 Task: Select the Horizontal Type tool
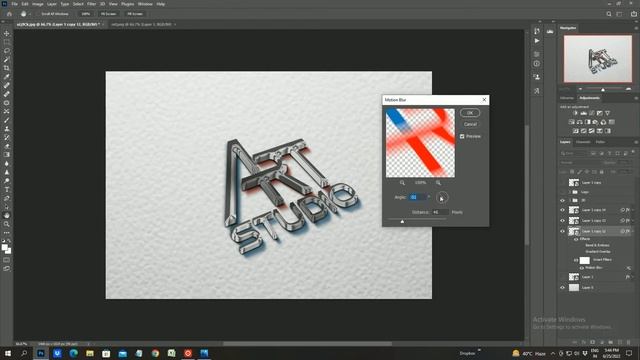pyautogui.click(x=7, y=189)
